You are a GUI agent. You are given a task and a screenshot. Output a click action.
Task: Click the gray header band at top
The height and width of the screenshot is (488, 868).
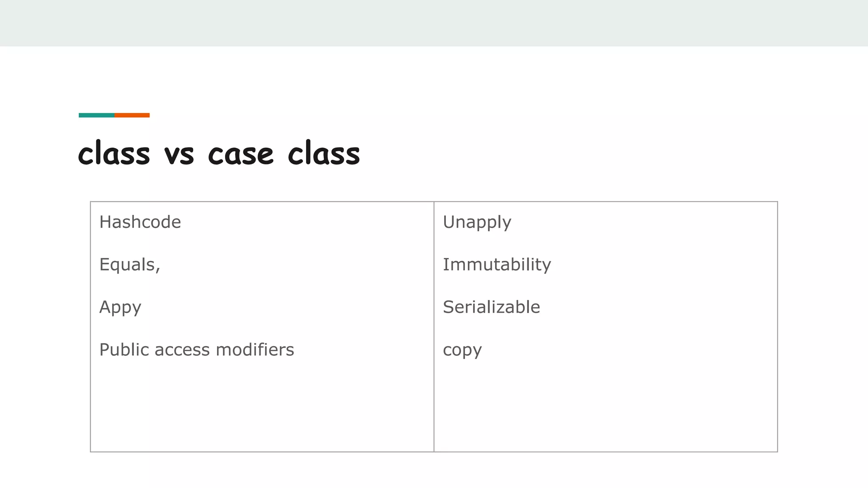coord(434,23)
